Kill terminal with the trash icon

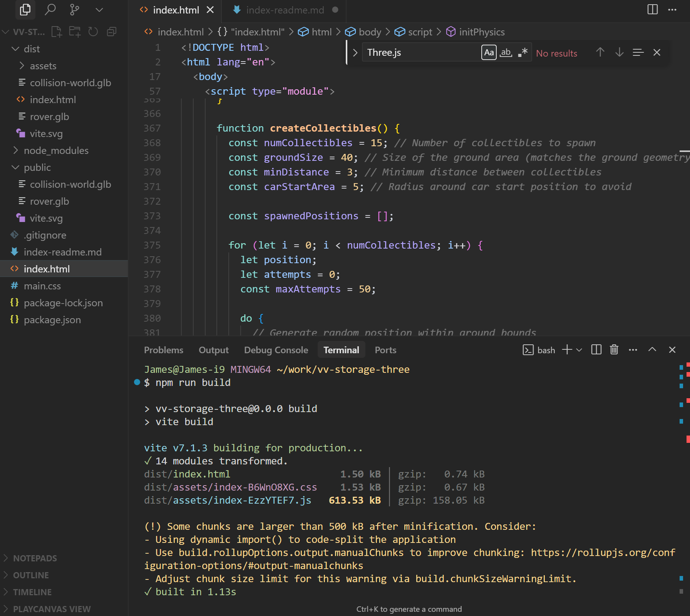[x=614, y=350]
